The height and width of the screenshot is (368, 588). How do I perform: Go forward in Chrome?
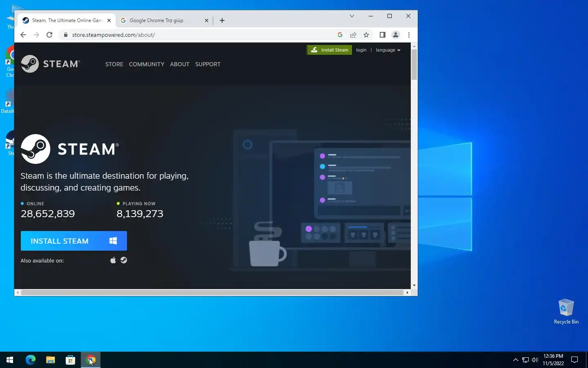pyautogui.click(x=36, y=35)
